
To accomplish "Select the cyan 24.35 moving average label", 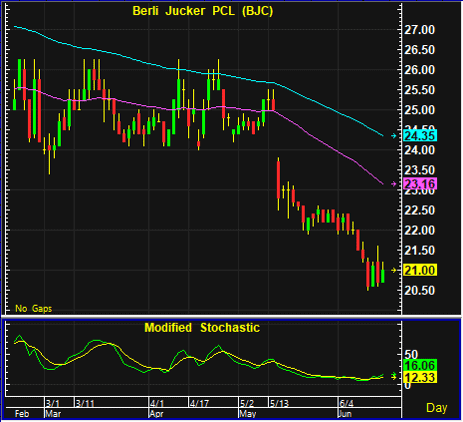I will (420, 136).
